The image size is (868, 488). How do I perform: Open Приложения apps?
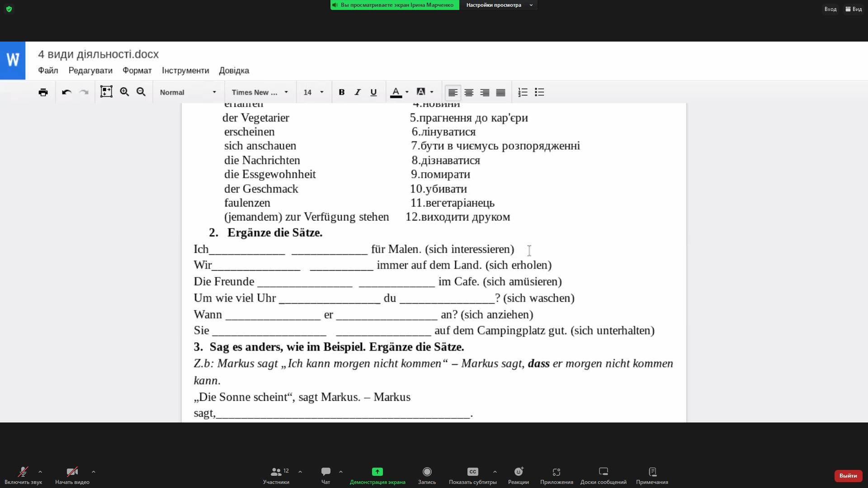coord(557,476)
